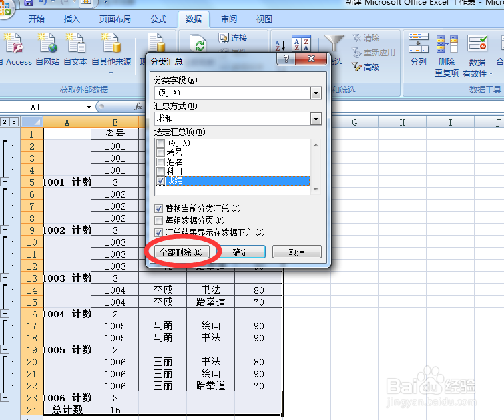
Task: Open the 公式 tab
Action: 158,19
